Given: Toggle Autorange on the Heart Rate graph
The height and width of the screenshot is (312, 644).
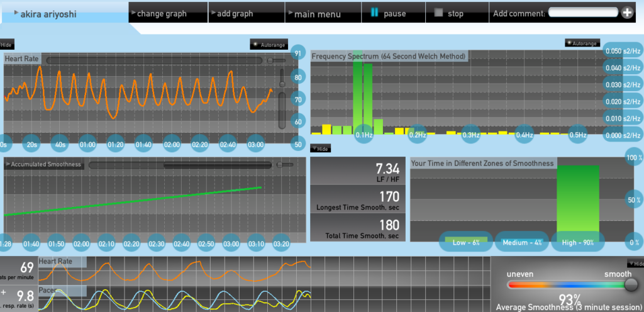Looking at the screenshot, I should click(x=269, y=44).
